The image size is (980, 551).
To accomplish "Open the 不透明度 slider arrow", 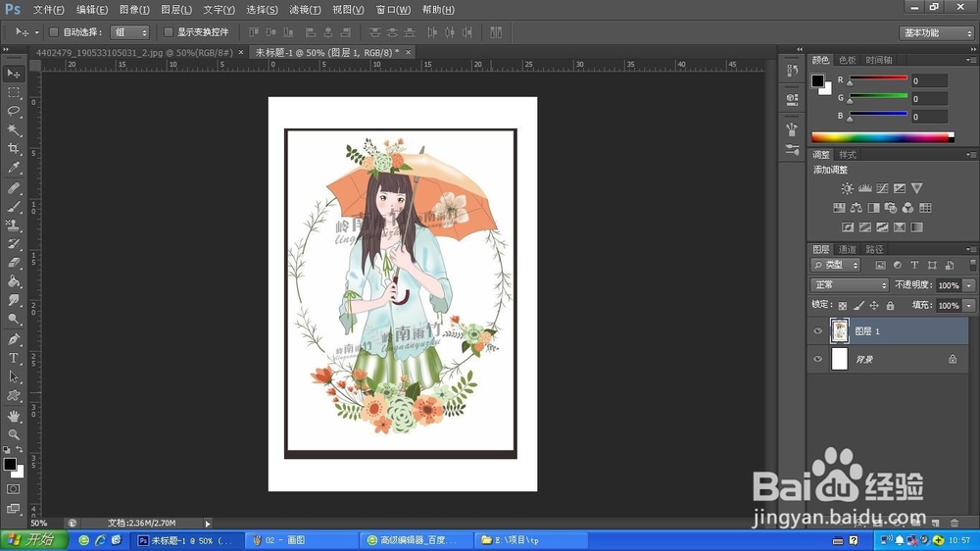I will coord(969,285).
